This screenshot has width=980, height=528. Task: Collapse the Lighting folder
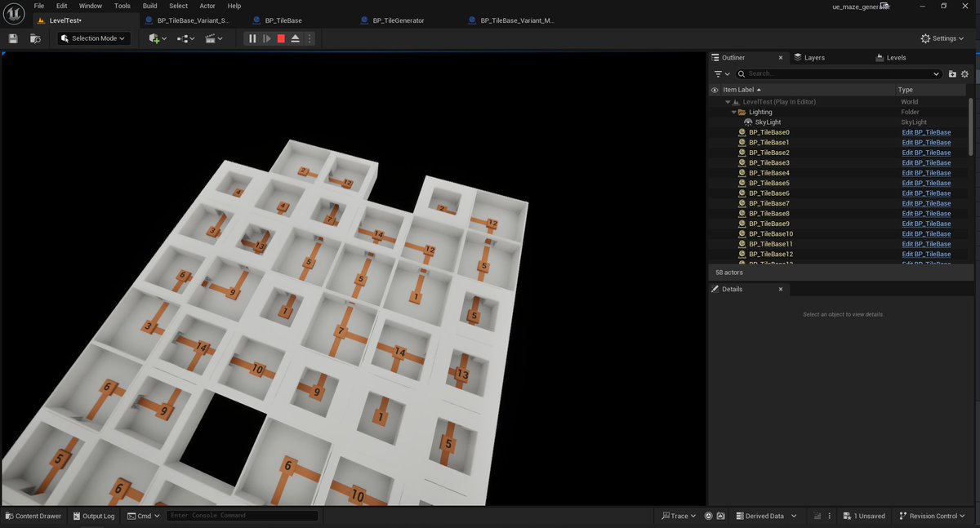click(x=733, y=112)
